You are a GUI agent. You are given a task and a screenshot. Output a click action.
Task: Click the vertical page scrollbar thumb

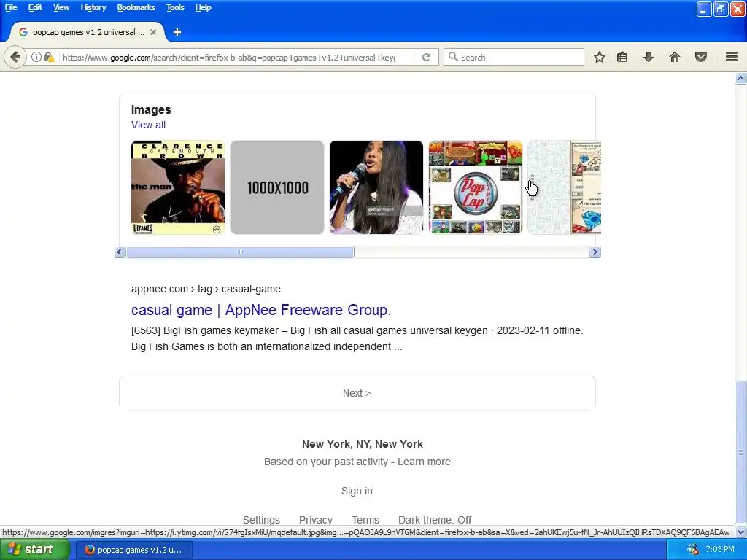(x=741, y=451)
